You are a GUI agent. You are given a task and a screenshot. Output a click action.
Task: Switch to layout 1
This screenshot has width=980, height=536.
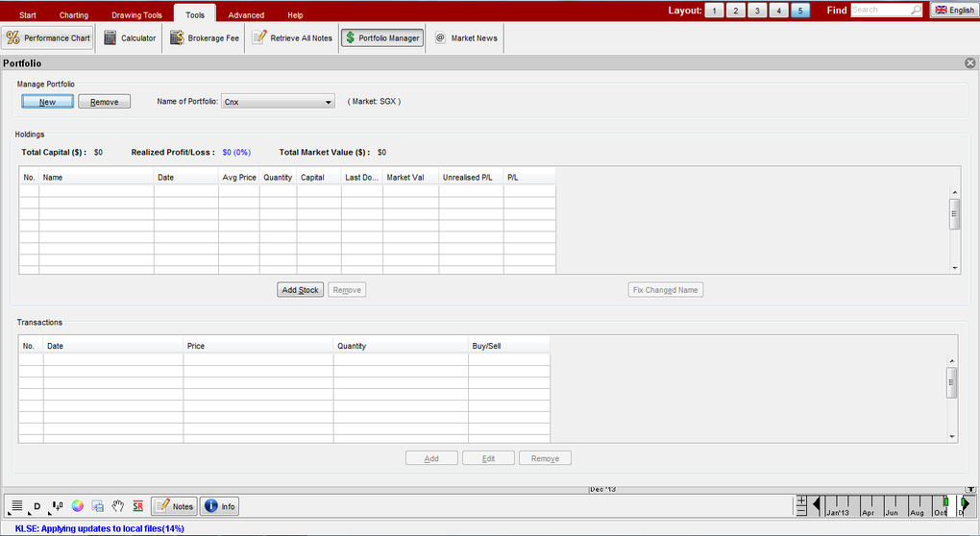click(x=714, y=11)
